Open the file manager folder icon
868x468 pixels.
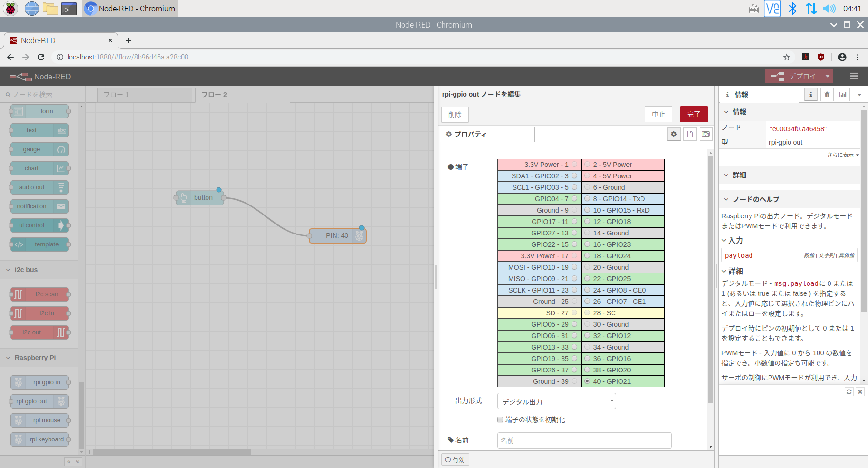[x=50, y=9]
